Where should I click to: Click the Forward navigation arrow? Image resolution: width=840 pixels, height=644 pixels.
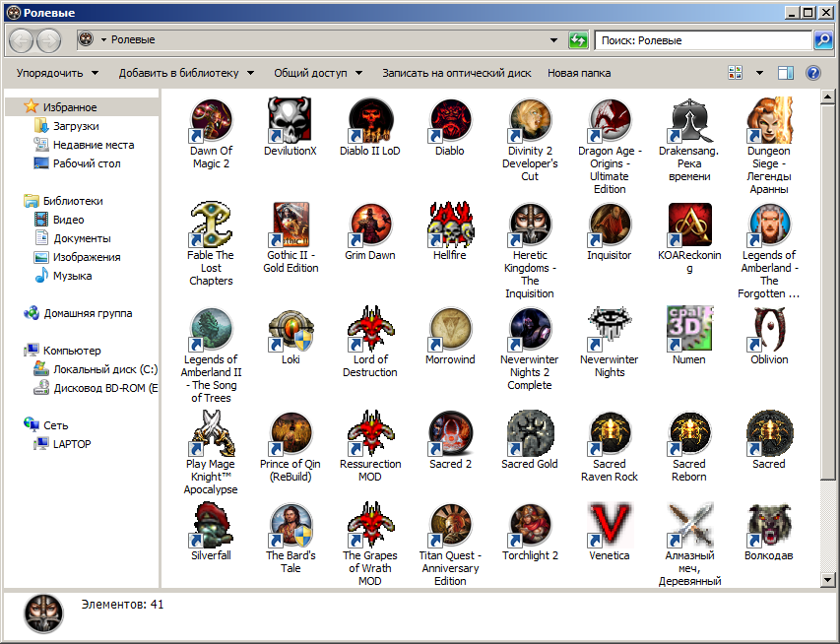pos(49,40)
